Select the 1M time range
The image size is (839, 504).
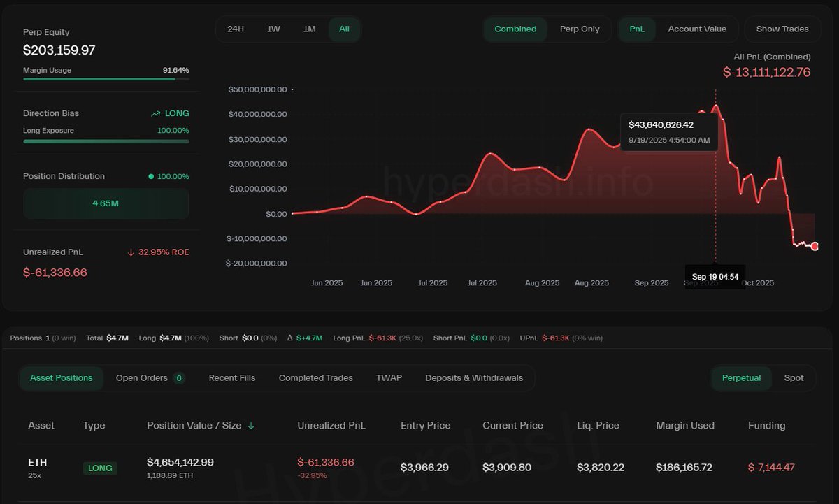tap(309, 29)
